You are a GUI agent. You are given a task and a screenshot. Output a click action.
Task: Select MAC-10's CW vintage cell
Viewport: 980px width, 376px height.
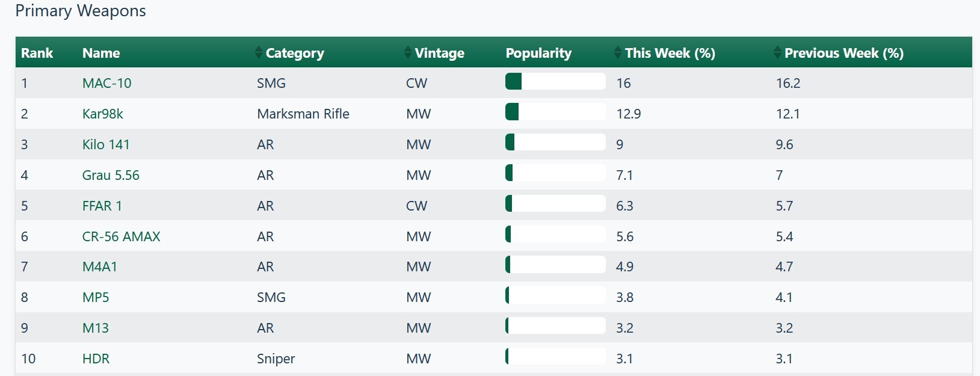coord(416,83)
